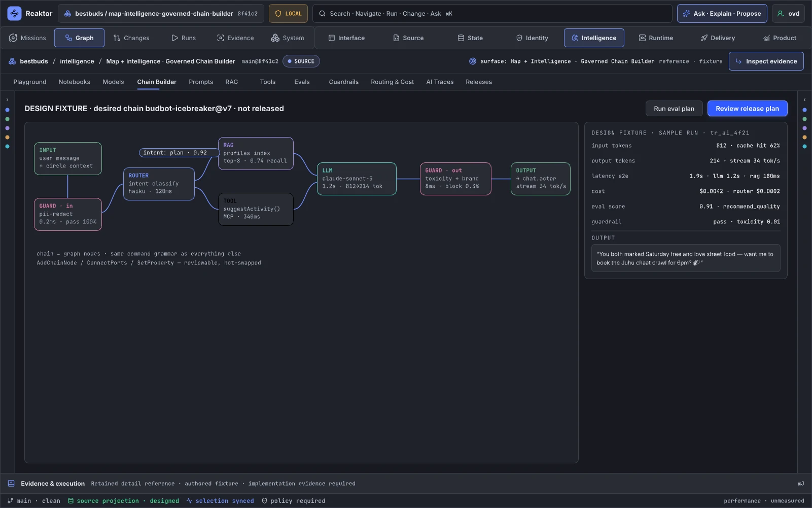The width and height of the screenshot is (812, 508).
Task: Select the Delivery surface tab
Action: point(718,38)
